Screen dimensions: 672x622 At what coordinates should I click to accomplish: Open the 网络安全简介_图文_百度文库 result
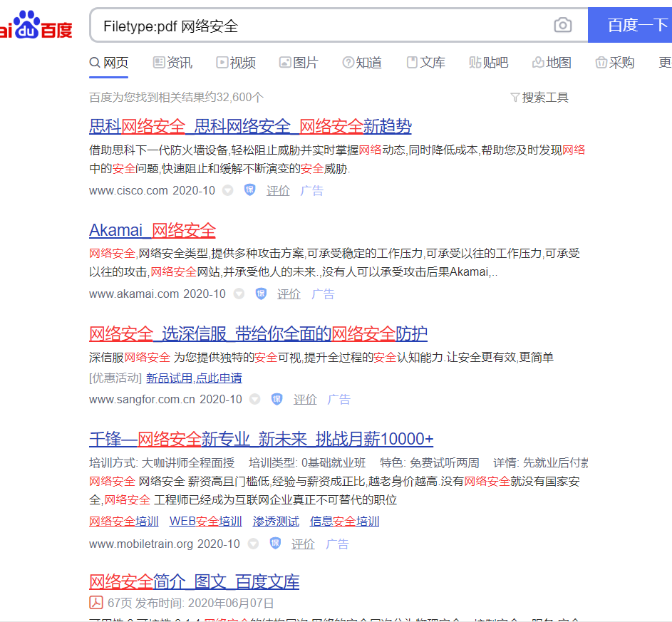coord(195,581)
